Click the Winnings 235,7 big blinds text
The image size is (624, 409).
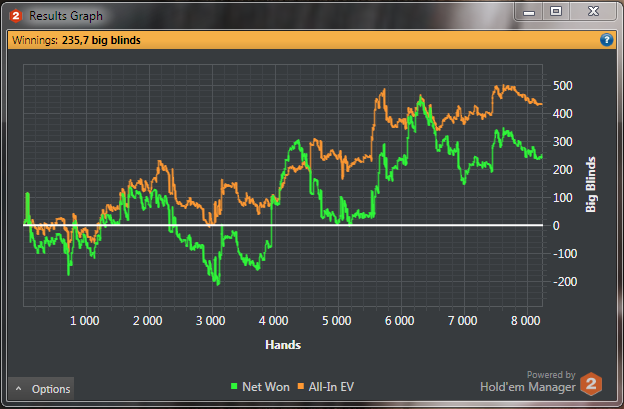point(76,40)
